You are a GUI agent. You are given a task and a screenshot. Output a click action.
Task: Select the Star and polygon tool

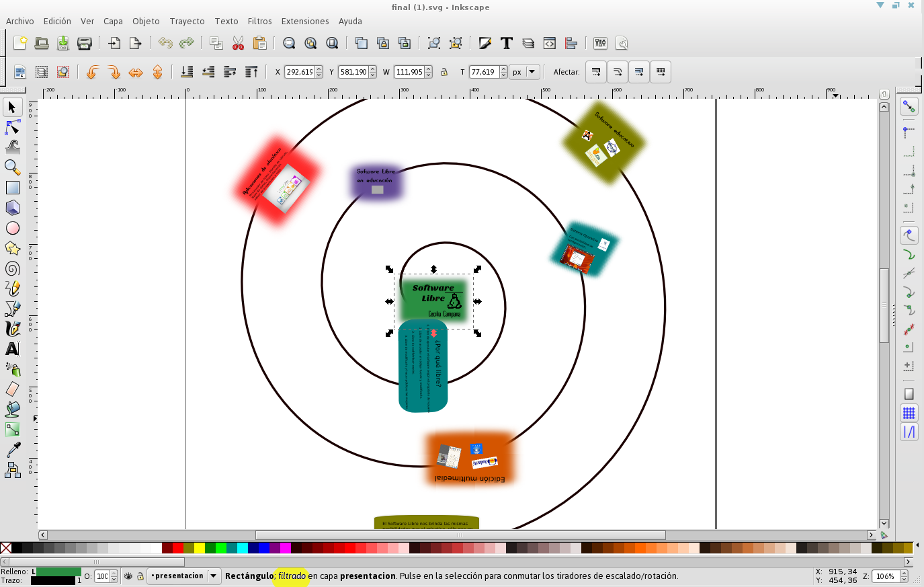12,248
